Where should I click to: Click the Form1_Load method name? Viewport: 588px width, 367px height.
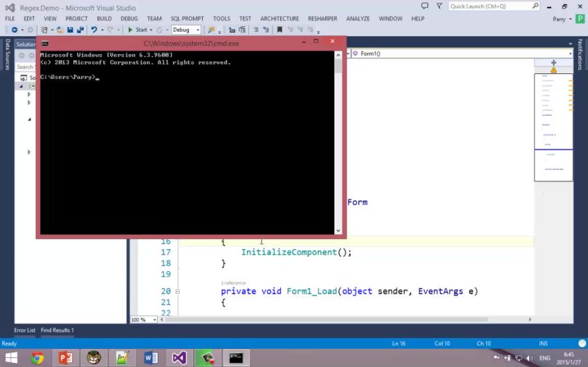coord(311,292)
